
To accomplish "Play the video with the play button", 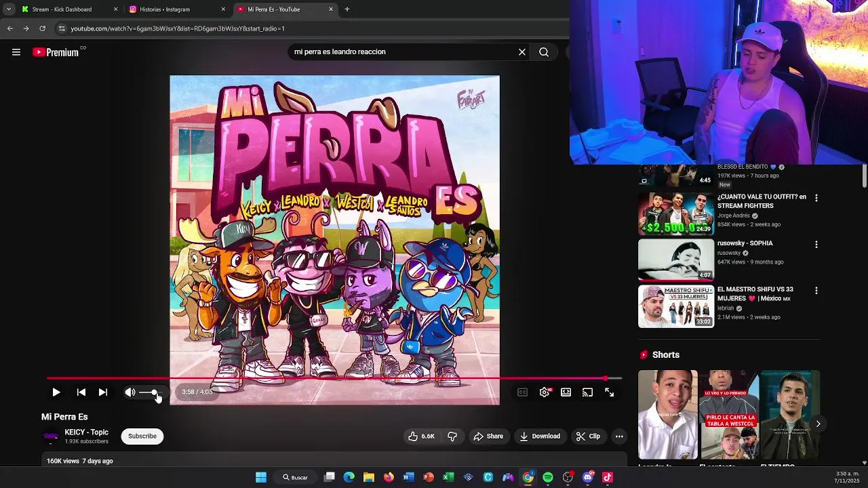I will coord(56,392).
